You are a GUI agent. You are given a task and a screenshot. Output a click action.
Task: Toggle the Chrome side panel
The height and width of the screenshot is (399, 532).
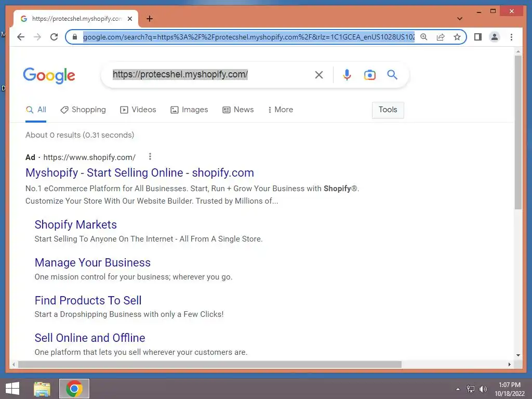[x=478, y=37]
